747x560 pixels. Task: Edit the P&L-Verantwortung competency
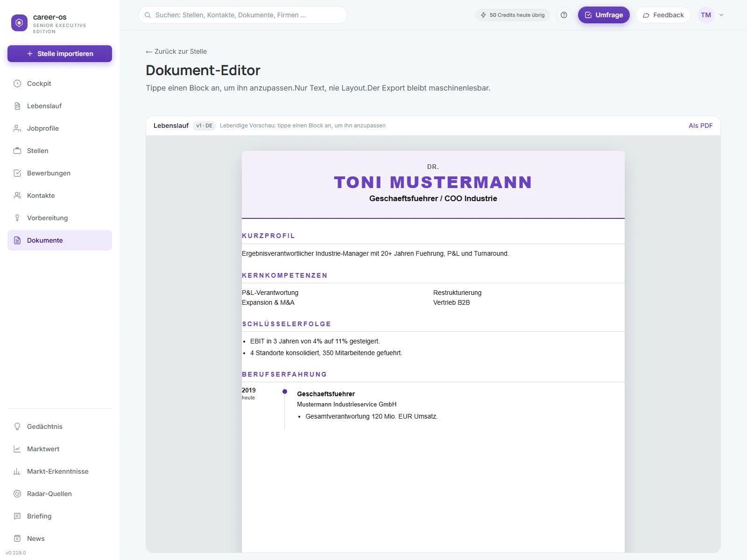click(x=270, y=293)
